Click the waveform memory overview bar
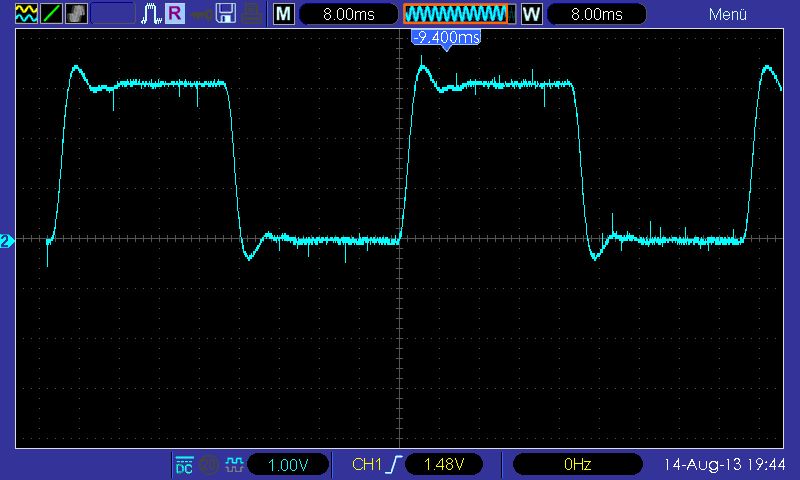 459,14
